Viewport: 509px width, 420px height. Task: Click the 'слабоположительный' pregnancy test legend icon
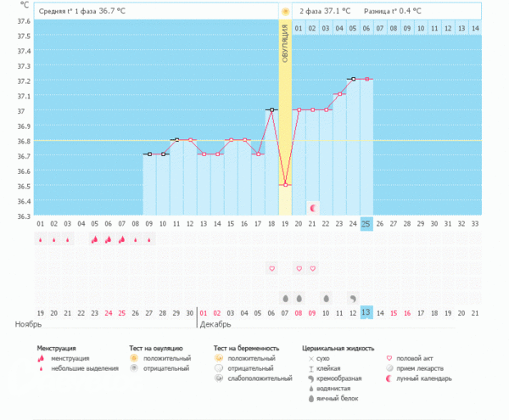click(220, 378)
